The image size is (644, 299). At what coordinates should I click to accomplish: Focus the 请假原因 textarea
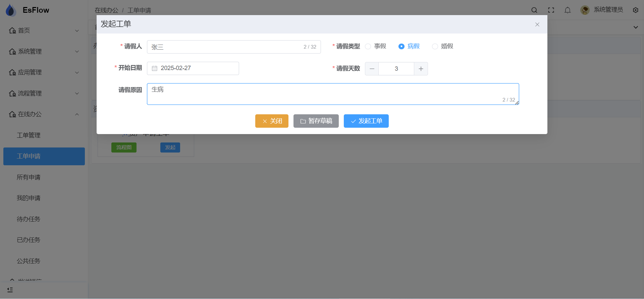click(333, 94)
